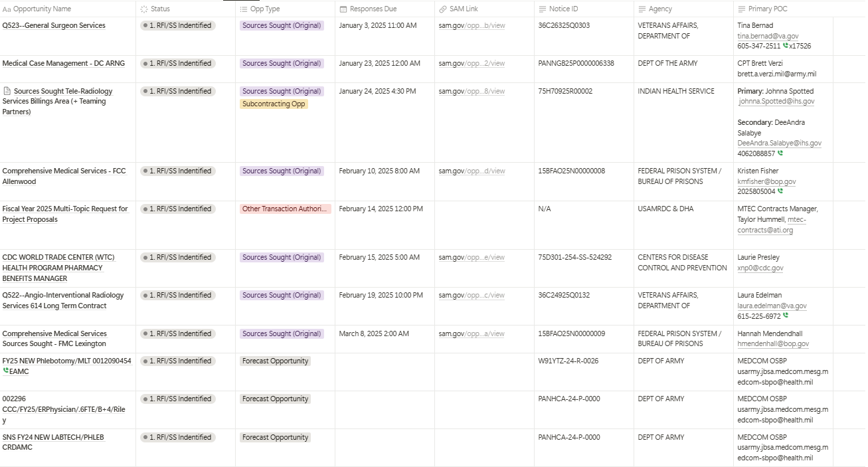Click the Aa icon in Opportunity Name header
This screenshot has height=467, width=868.
[7, 9]
